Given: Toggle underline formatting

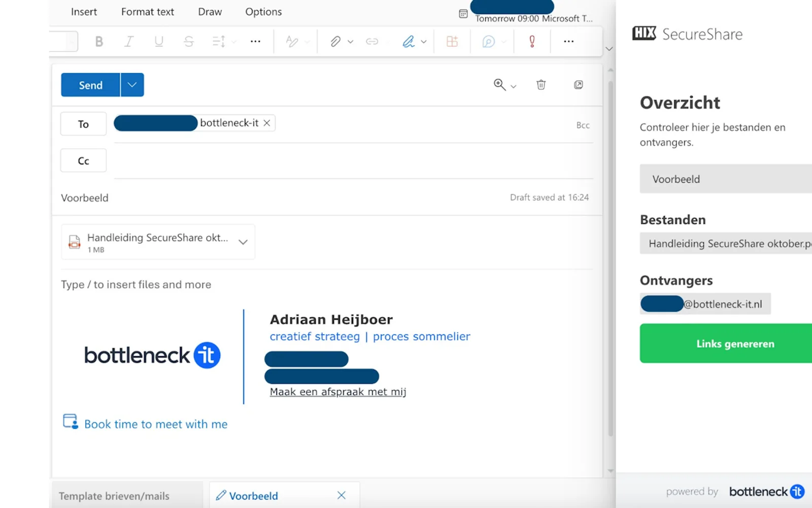Looking at the screenshot, I should 159,42.
